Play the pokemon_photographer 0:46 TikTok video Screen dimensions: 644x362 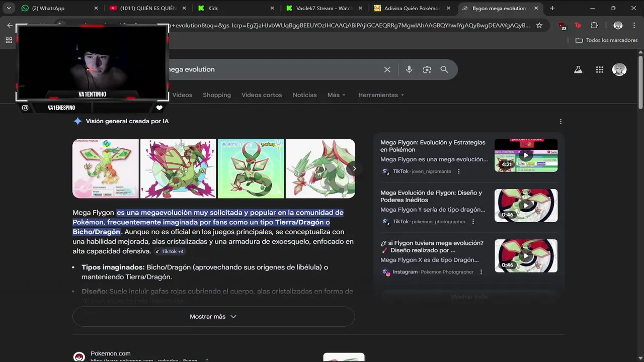[x=526, y=206]
